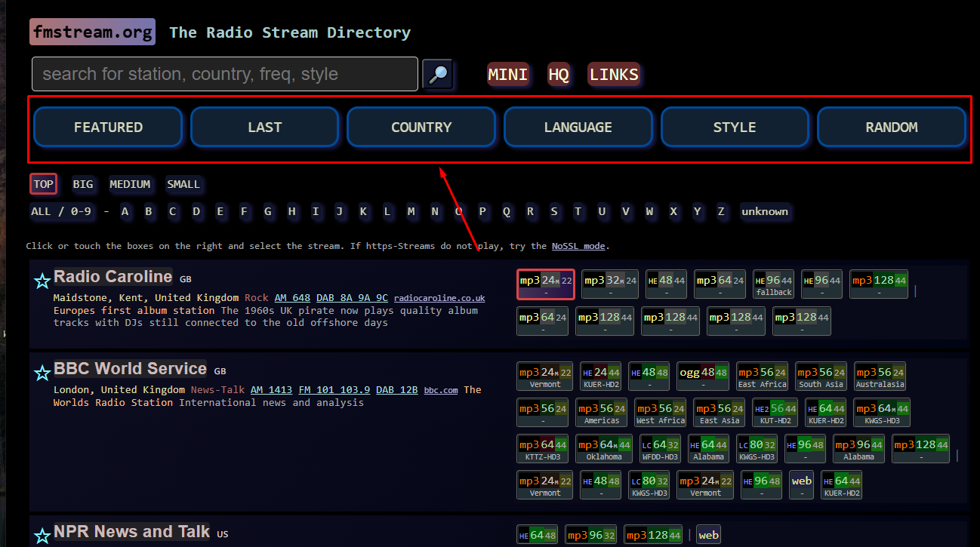Filter to SMALL stations
980x547 pixels.
point(183,184)
